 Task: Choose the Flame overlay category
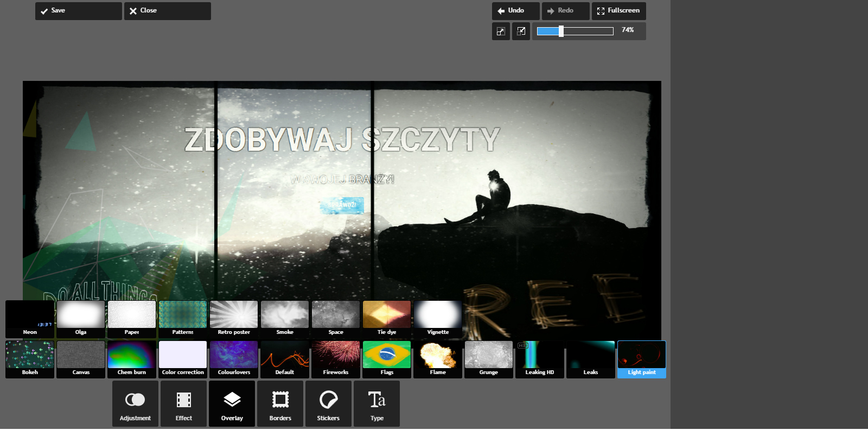(438, 359)
